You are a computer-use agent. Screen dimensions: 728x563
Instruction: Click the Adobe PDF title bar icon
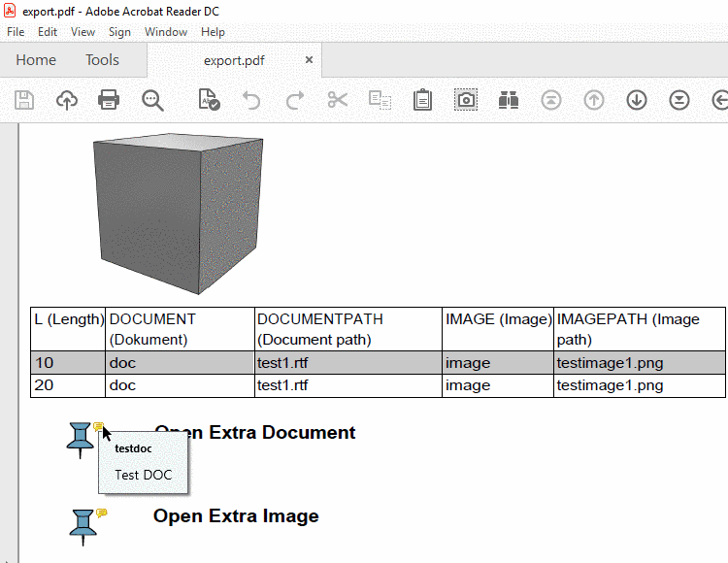pyautogui.click(x=10, y=11)
